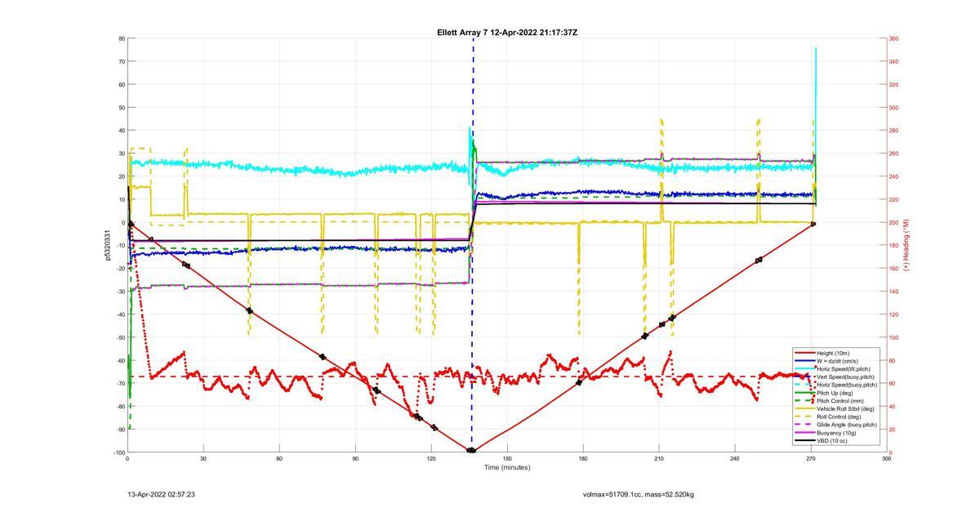Click the 'p5320331' left axis label
980x508 pixels.
tap(108, 246)
